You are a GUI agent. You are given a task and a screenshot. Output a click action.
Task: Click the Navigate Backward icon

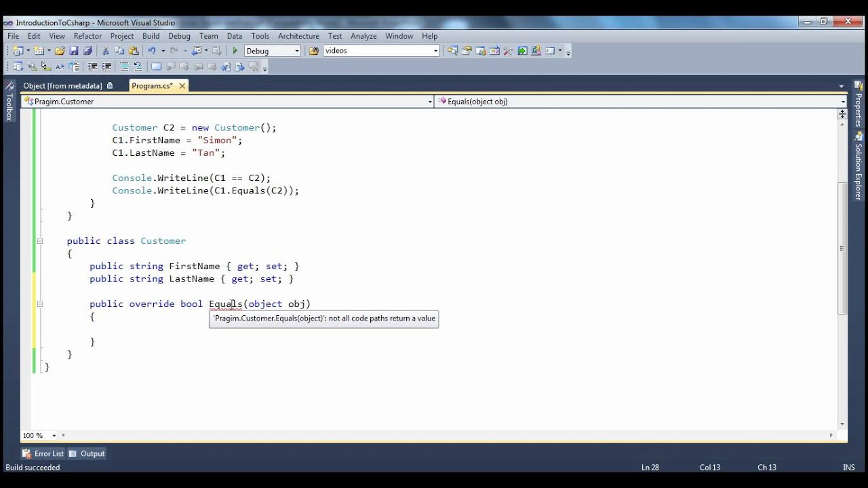click(x=196, y=51)
